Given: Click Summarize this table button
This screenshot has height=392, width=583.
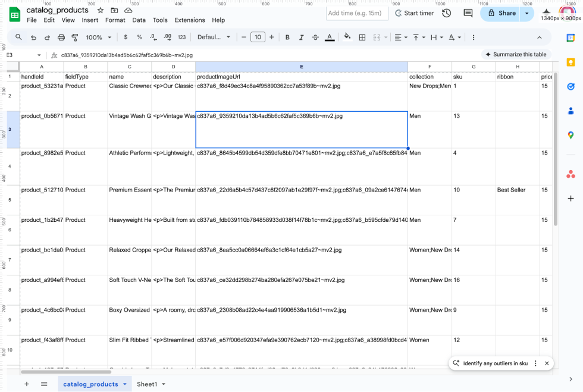Looking at the screenshot, I should point(516,55).
